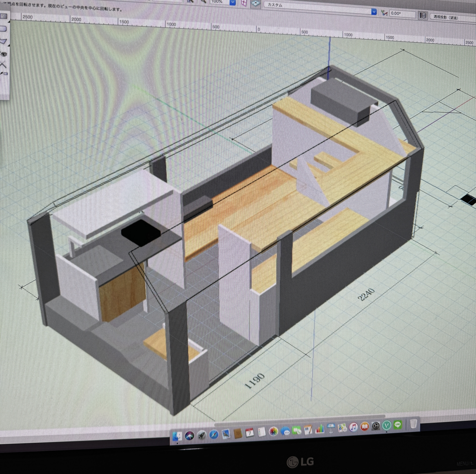476x474 pixels.
Task: Open Books orange icon in Dock
Action: point(365,427)
